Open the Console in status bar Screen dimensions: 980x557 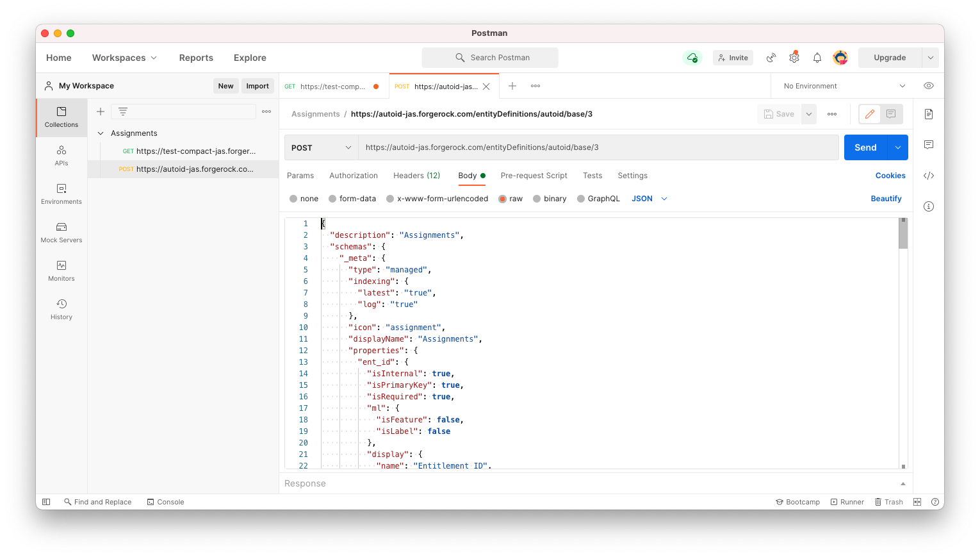[165, 502]
